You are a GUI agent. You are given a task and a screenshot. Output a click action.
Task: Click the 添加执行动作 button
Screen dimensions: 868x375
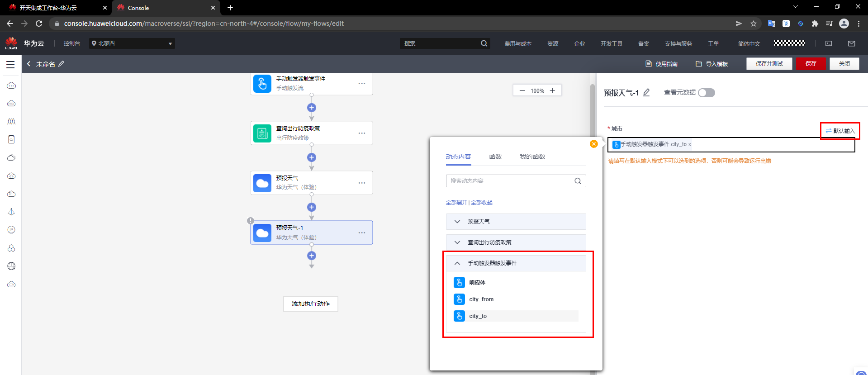click(x=311, y=304)
